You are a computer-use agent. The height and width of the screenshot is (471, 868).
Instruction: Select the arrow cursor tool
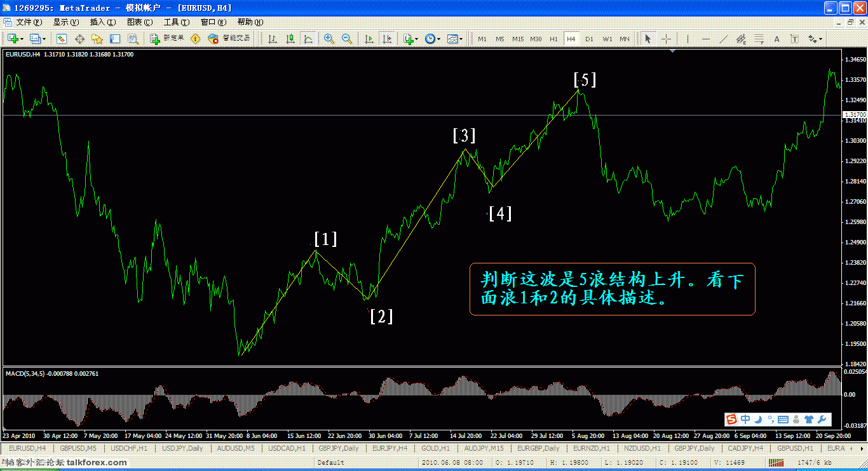pyautogui.click(x=648, y=39)
